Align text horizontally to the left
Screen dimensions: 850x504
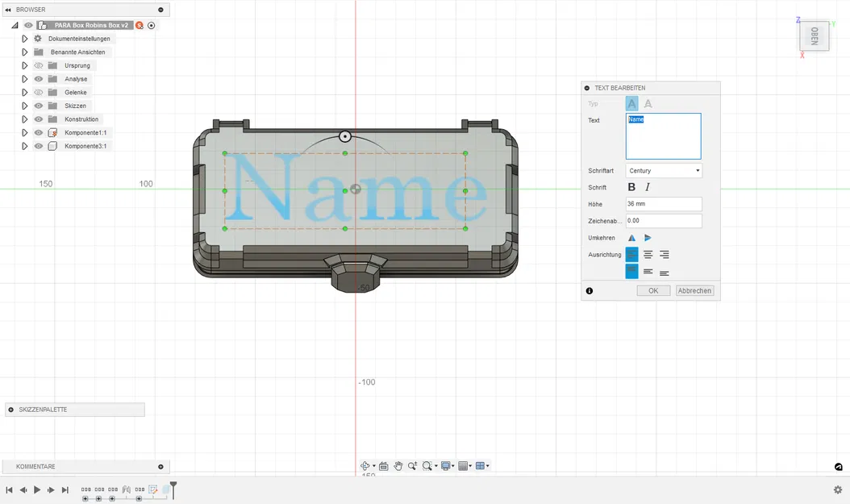[631, 254]
